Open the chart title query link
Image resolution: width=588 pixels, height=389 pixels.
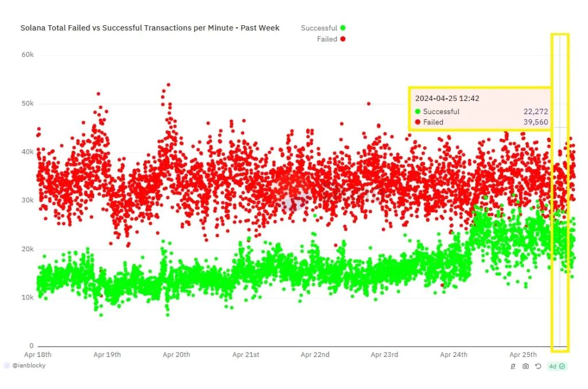[x=150, y=28]
